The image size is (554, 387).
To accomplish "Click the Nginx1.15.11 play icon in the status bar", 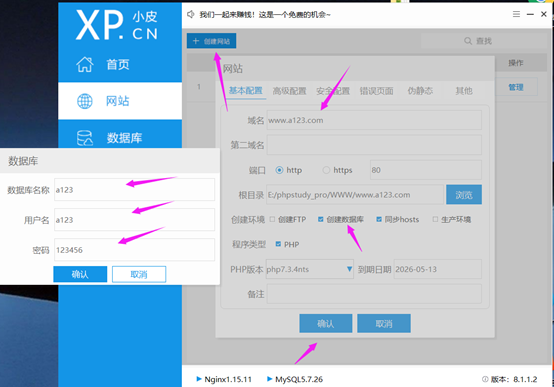I will (x=199, y=379).
